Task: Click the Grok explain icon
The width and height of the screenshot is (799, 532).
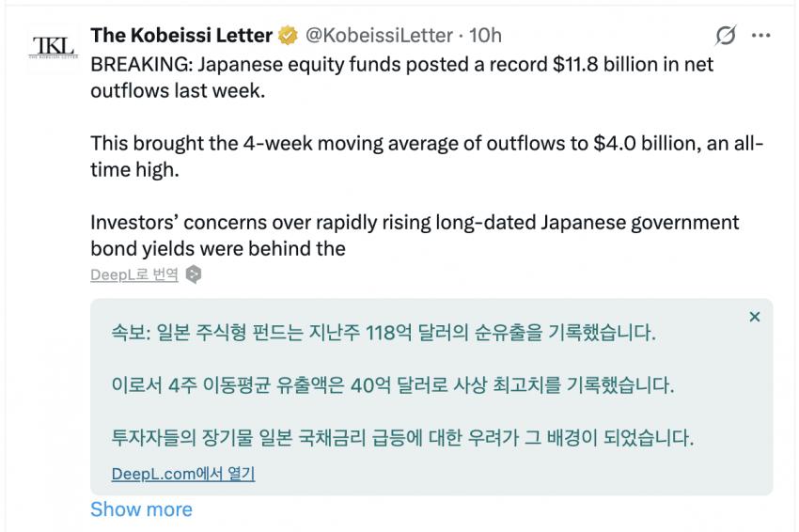Action: pos(725,35)
